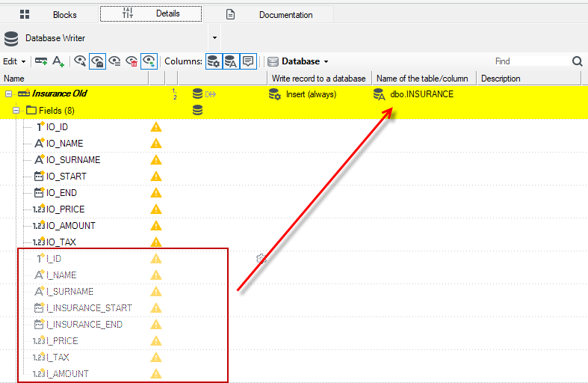Viewport: 588px width, 383px height.
Task: Select the I_PRICE field
Action: (x=62, y=341)
